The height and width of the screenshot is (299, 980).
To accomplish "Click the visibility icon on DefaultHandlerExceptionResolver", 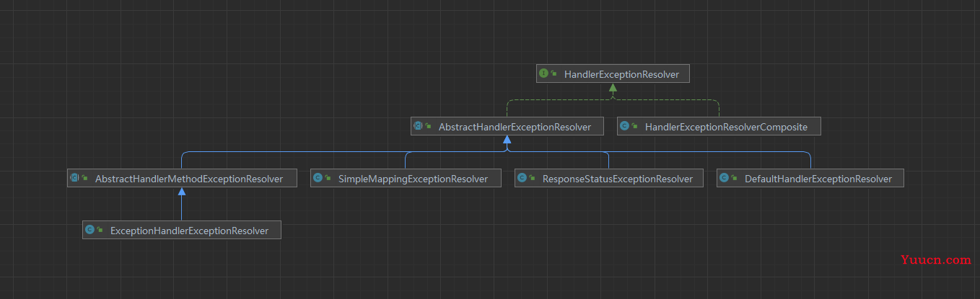I will pos(735,179).
